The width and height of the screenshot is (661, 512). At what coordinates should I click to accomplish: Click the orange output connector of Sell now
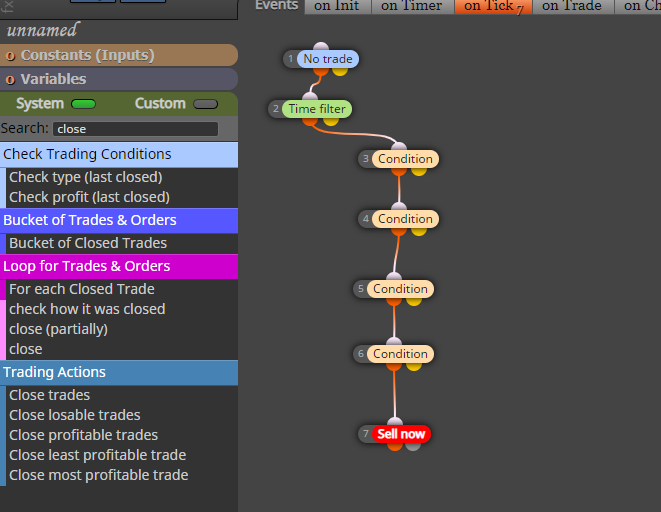click(395, 446)
